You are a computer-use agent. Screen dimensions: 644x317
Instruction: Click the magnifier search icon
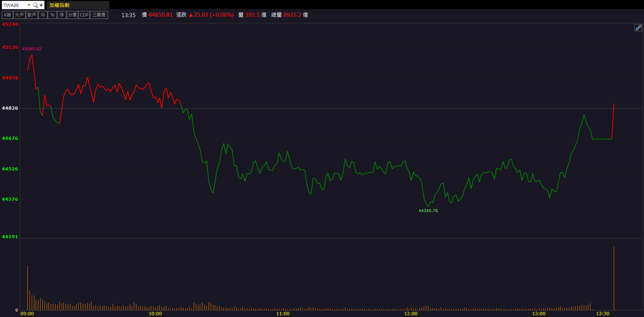35,5
